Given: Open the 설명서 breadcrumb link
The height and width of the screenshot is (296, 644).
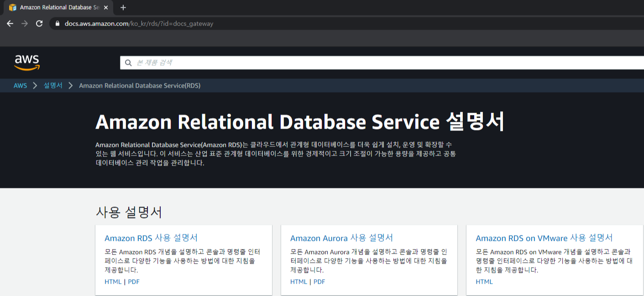Looking at the screenshot, I should tap(53, 85).
